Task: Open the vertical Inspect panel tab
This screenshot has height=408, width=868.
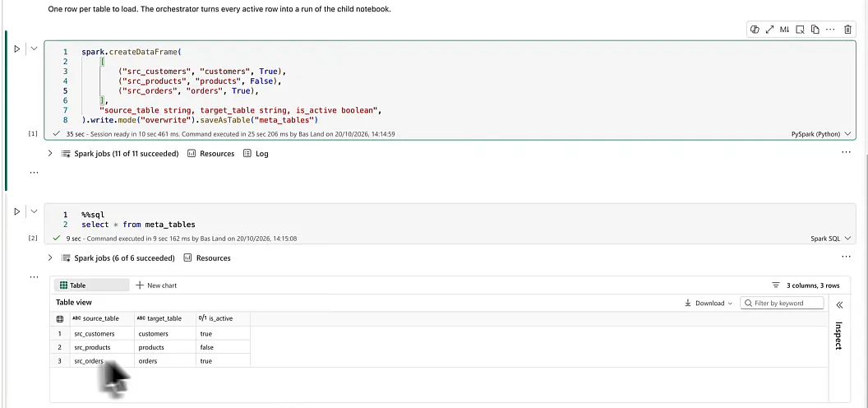Action: click(x=838, y=336)
